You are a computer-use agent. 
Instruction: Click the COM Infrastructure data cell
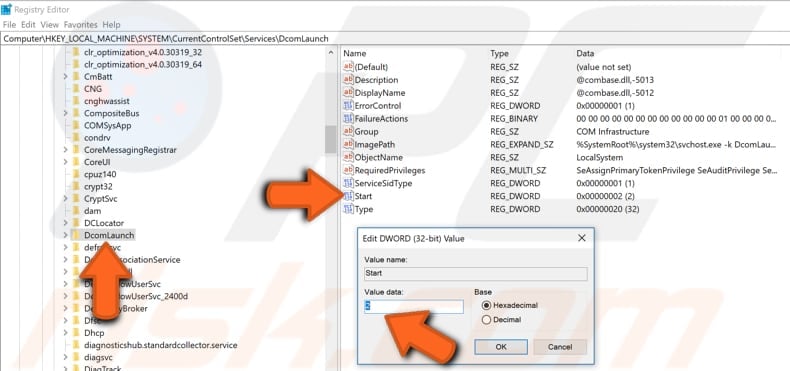tap(613, 132)
